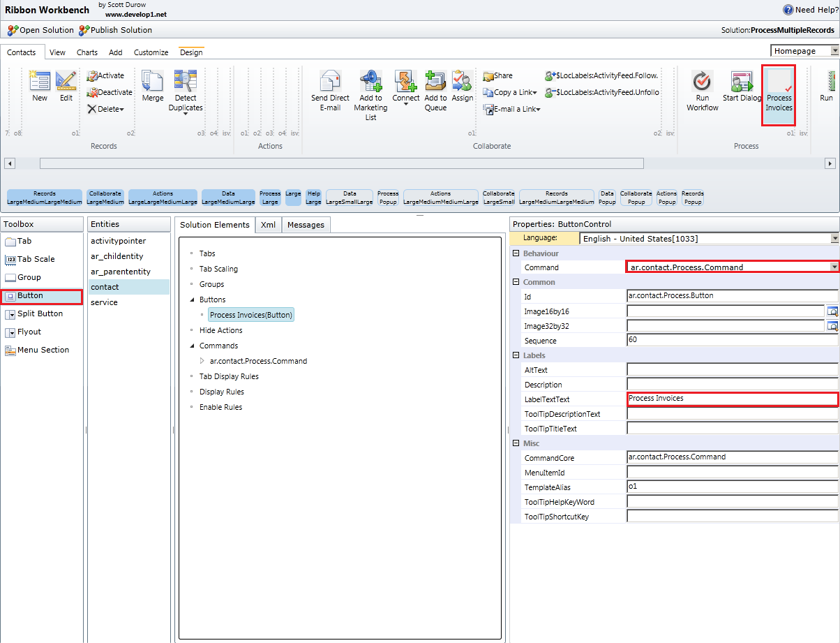
Task: Collapse the Behaviour properties section
Action: click(x=516, y=253)
